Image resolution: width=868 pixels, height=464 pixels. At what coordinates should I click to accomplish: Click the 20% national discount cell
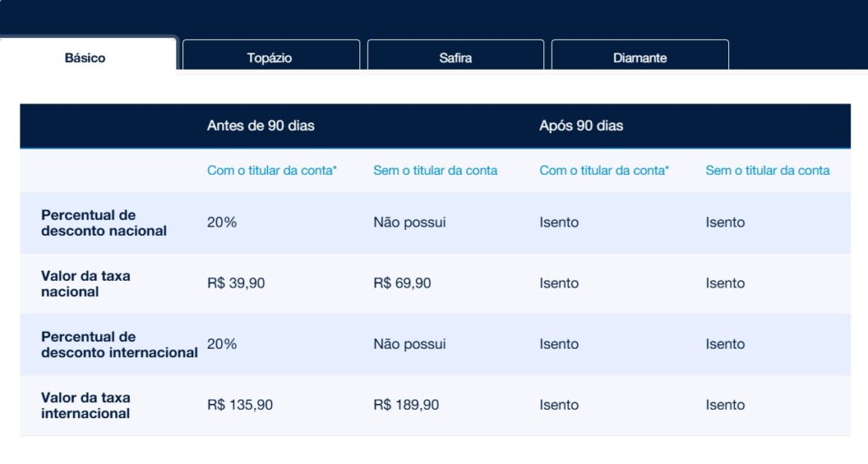[222, 222]
